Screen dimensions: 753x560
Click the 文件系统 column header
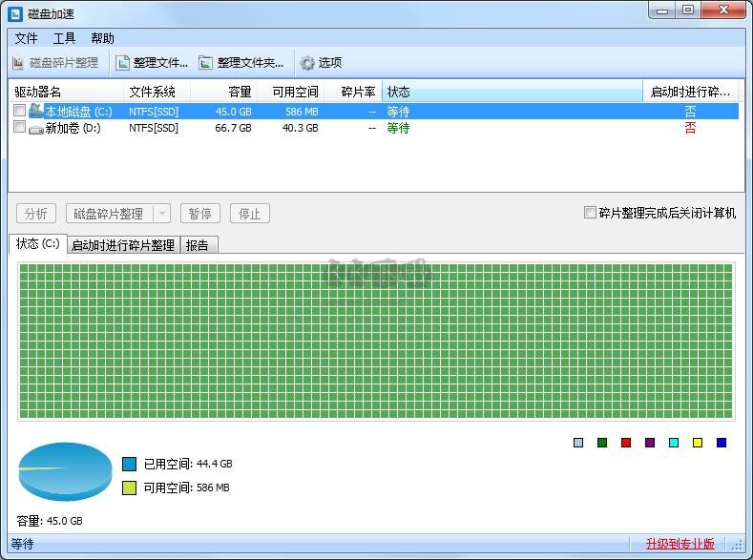[x=157, y=92]
